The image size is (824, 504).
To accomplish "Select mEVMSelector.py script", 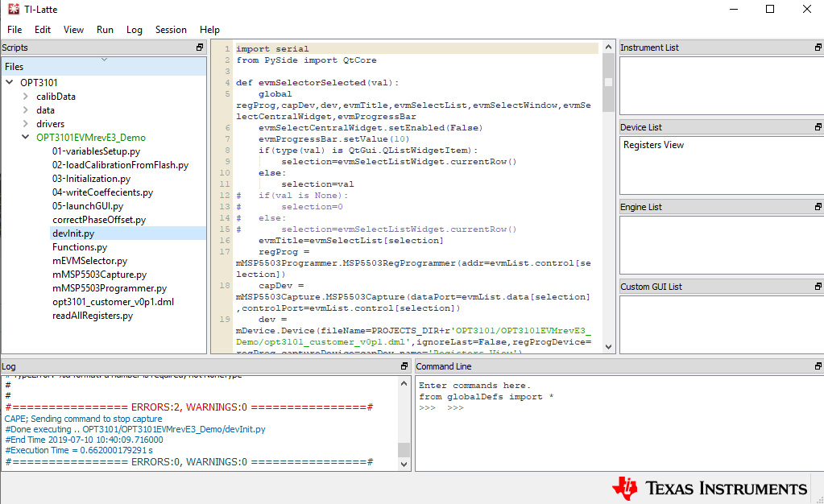I will pos(90,261).
